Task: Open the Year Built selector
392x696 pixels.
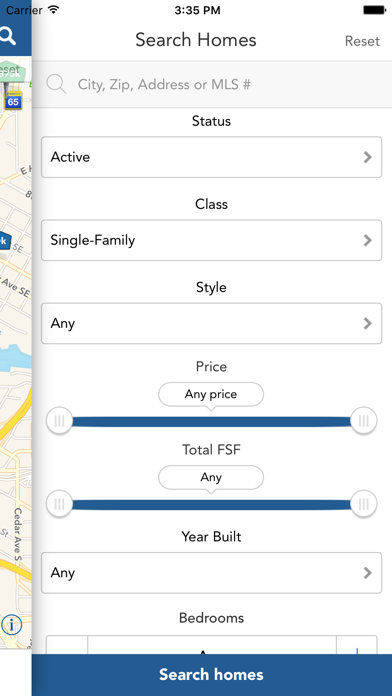Action: click(211, 573)
